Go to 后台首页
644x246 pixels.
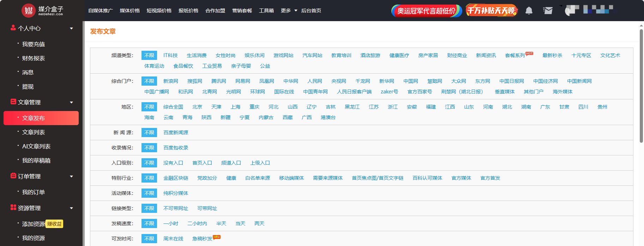(311, 11)
